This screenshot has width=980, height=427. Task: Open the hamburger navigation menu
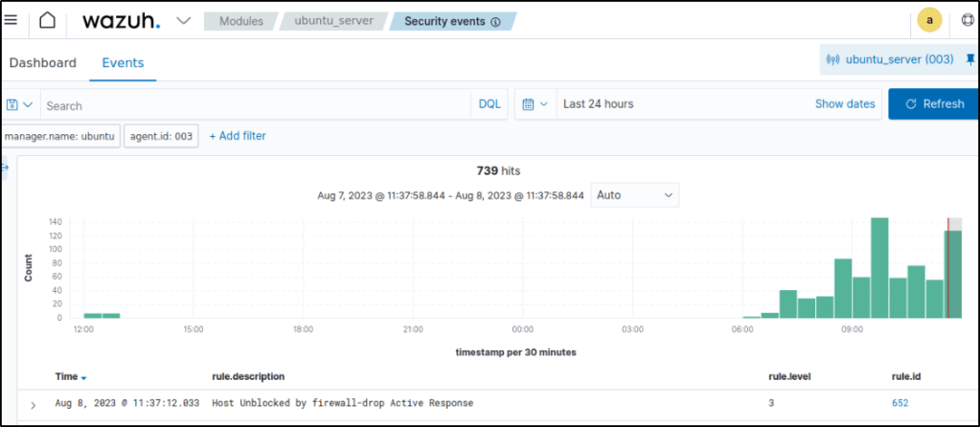click(x=11, y=21)
